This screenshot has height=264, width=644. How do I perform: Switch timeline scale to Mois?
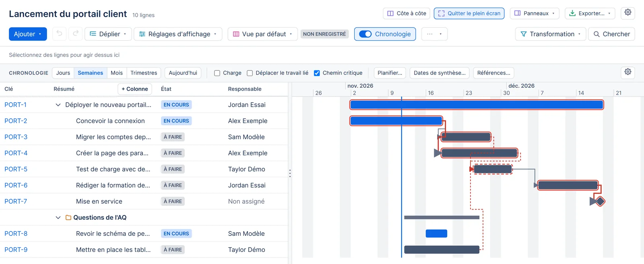click(117, 73)
